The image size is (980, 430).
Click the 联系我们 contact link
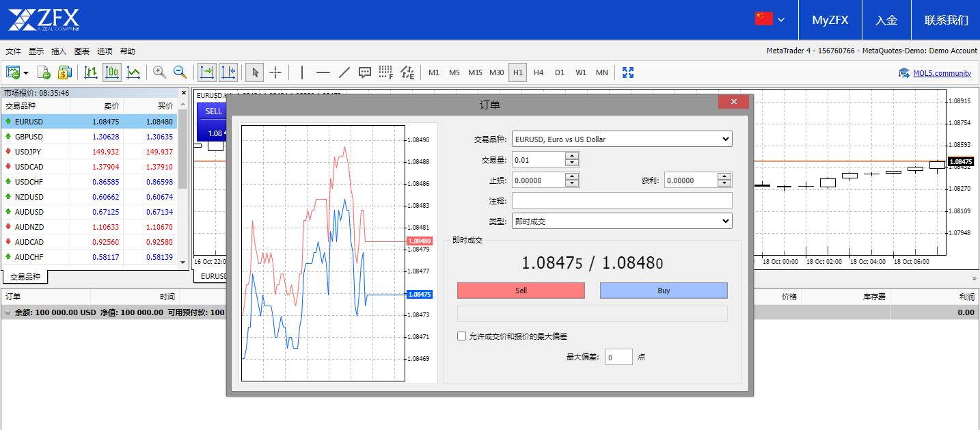pyautogui.click(x=947, y=20)
